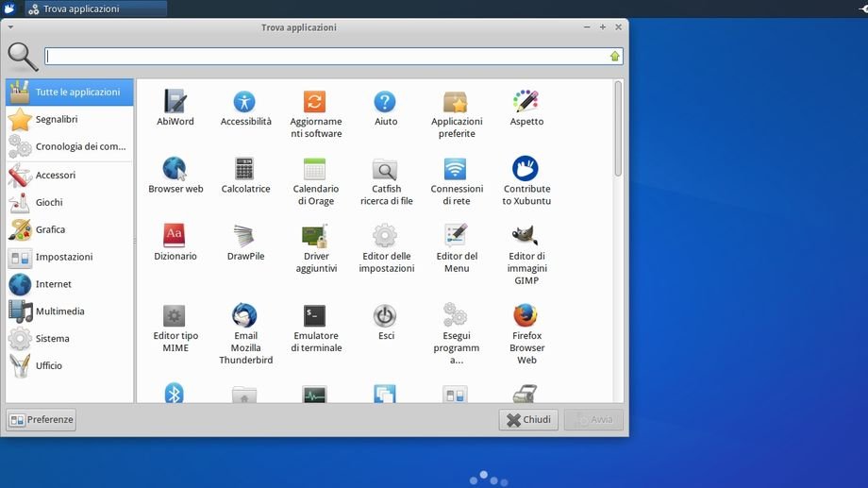Open Editor di immagini GIMP
This screenshot has height=488, width=868.
coord(526,237)
